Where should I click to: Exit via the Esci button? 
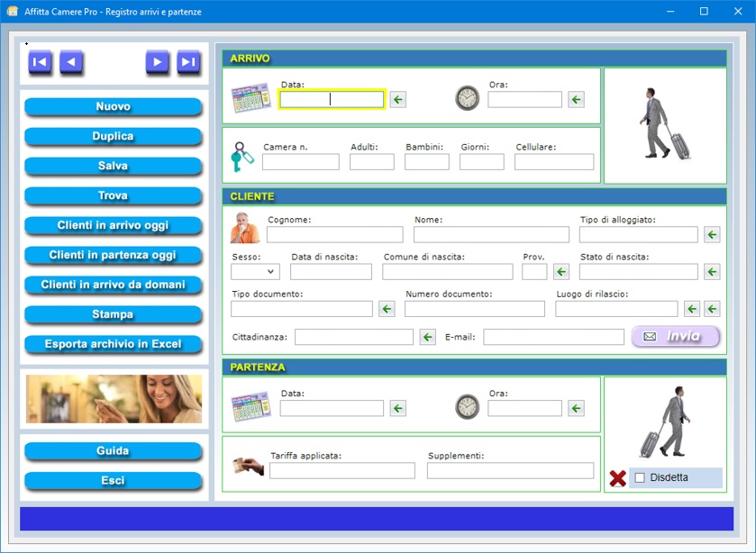[x=113, y=481]
